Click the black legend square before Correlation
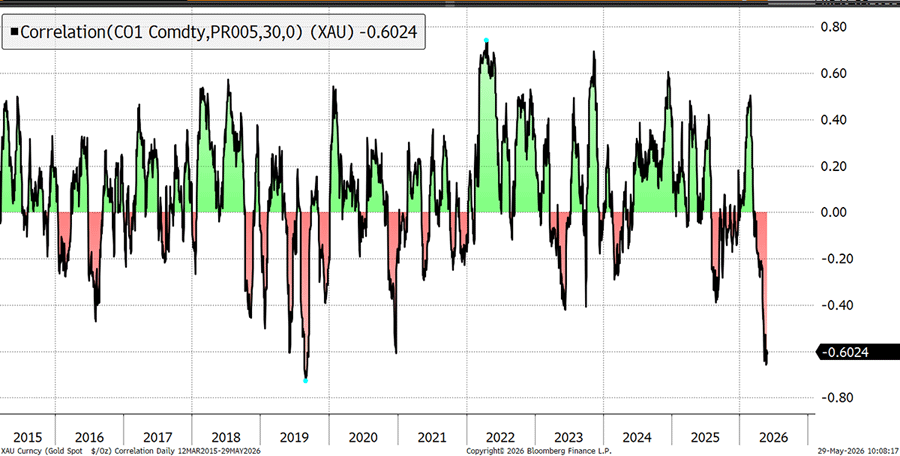Viewport: 900px width, 456px height. pyautogui.click(x=14, y=32)
